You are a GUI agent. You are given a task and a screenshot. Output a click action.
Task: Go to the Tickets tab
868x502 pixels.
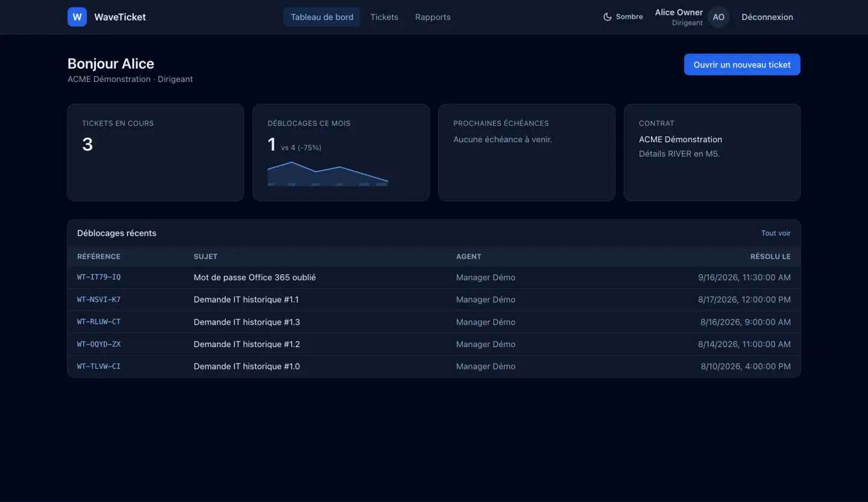point(385,17)
